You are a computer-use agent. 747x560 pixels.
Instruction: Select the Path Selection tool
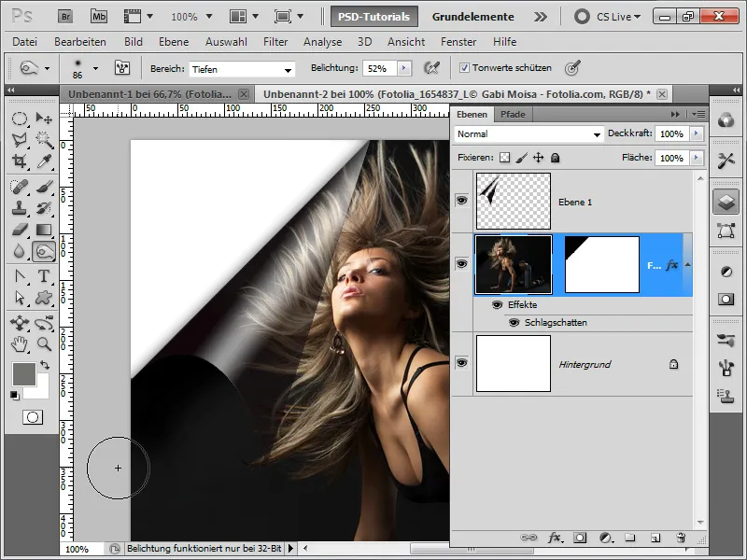point(20,298)
